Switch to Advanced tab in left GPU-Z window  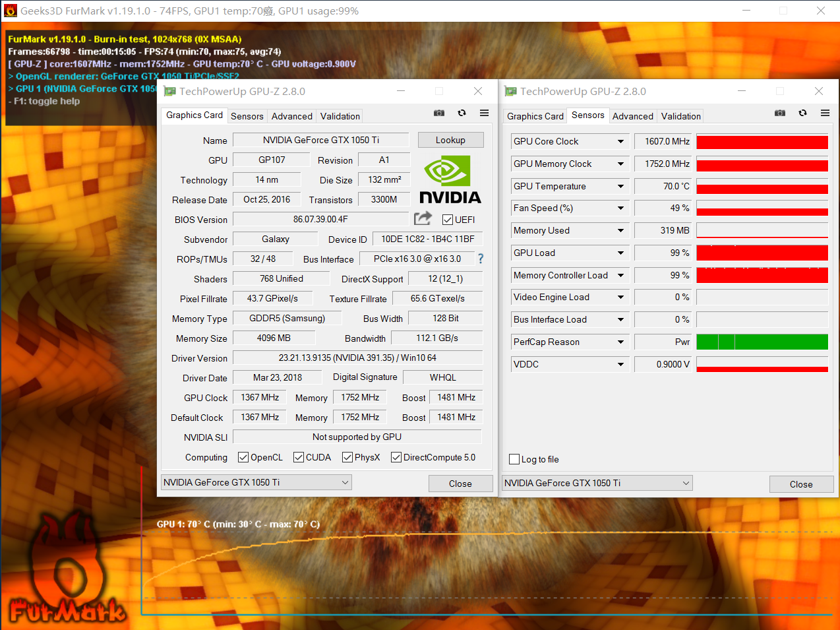(x=292, y=116)
